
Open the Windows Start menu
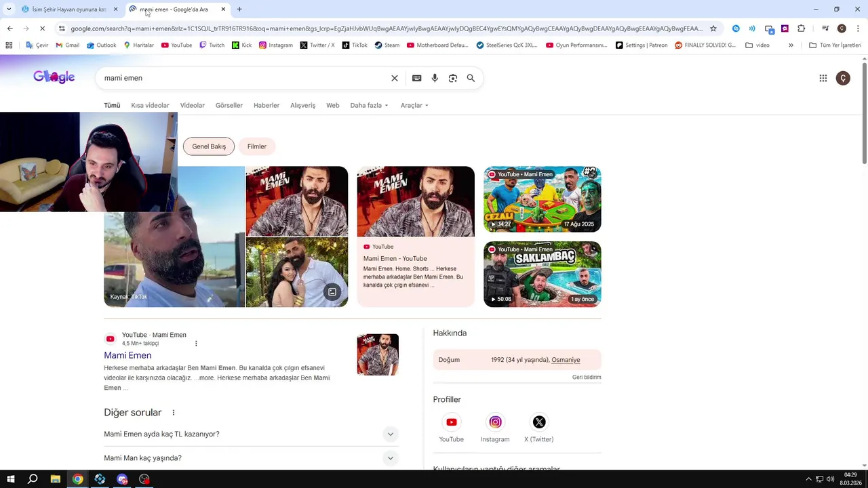(10, 479)
